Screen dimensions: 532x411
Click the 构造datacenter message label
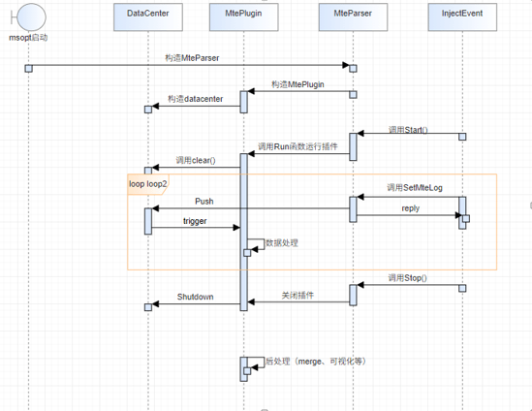196,99
